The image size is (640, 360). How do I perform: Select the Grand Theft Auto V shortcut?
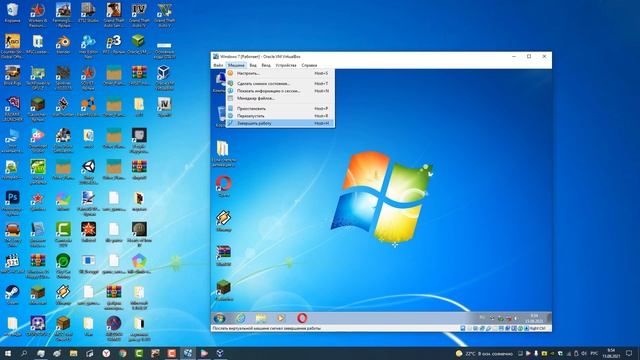(164, 15)
